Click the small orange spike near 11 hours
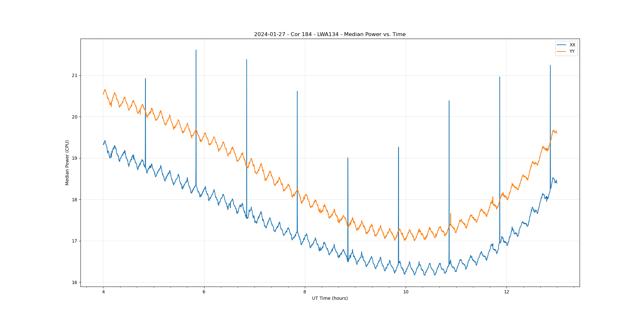Viewport: 644px width, 322px height. pyautogui.click(x=450, y=214)
